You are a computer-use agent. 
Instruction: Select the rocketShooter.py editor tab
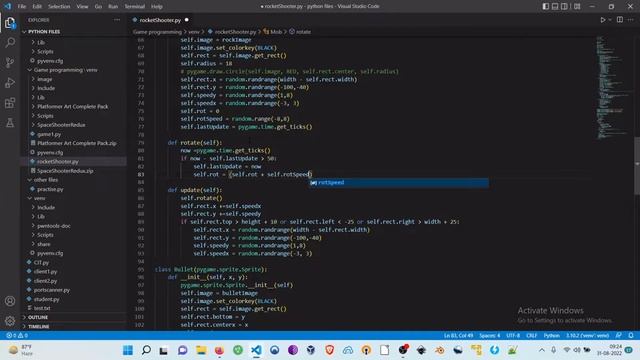click(160, 20)
